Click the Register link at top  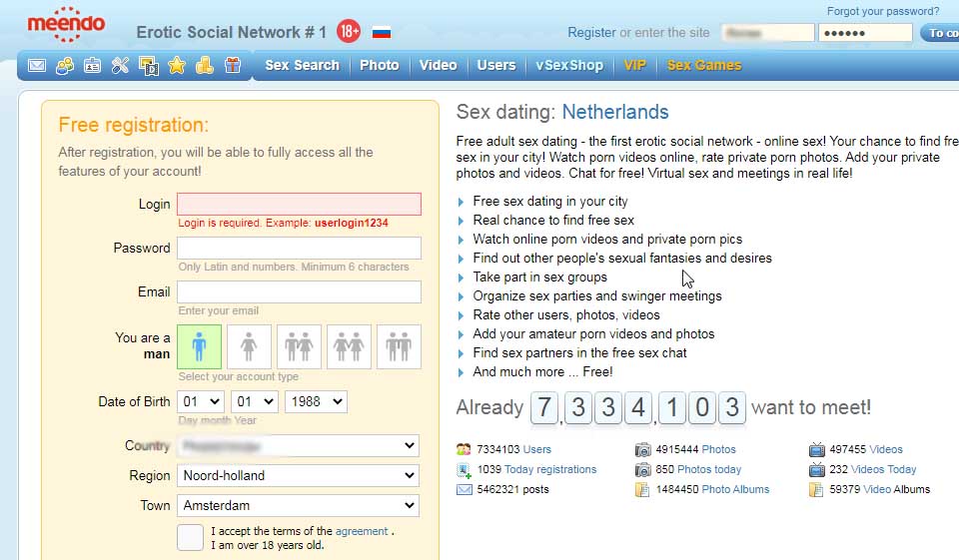[x=591, y=32]
